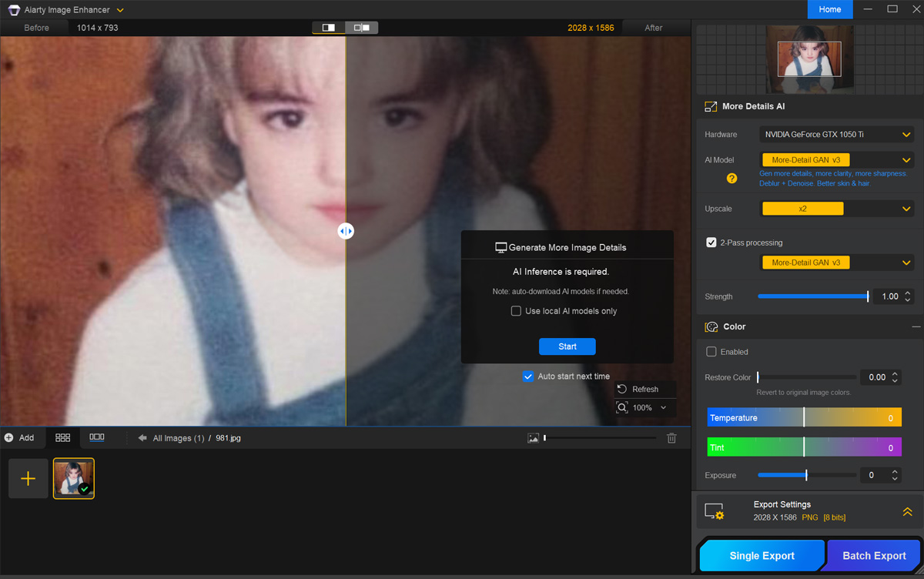924x579 pixels.
Task: Click the Single Export button
Action: pos(762,556)
